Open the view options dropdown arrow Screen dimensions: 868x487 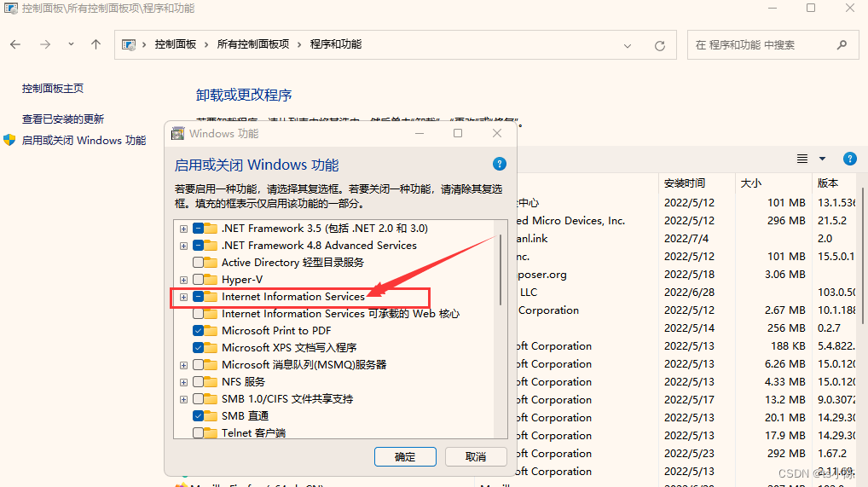(823, 159)
